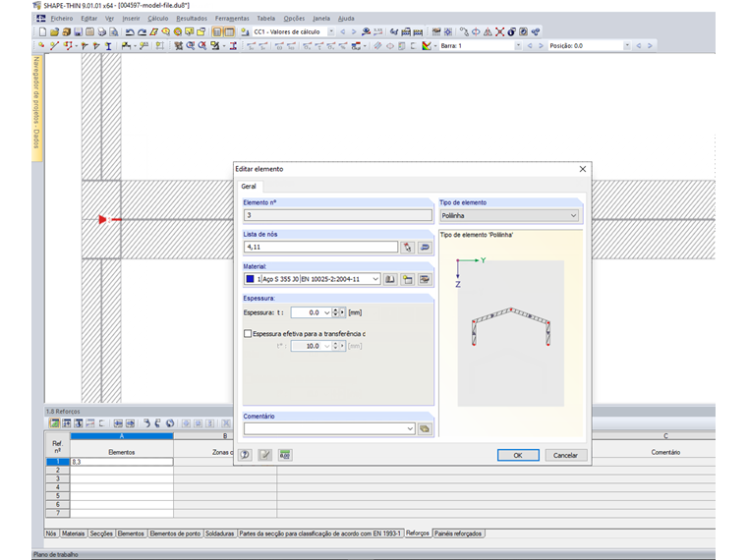Click the Elemento nº field
The height and width of the screenshot is (560, 747).
[x=338, y=215]
